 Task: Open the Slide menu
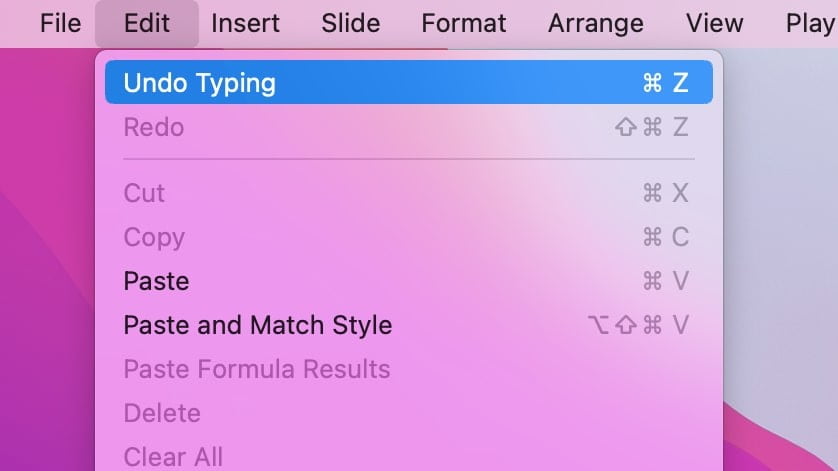point(351,24)
